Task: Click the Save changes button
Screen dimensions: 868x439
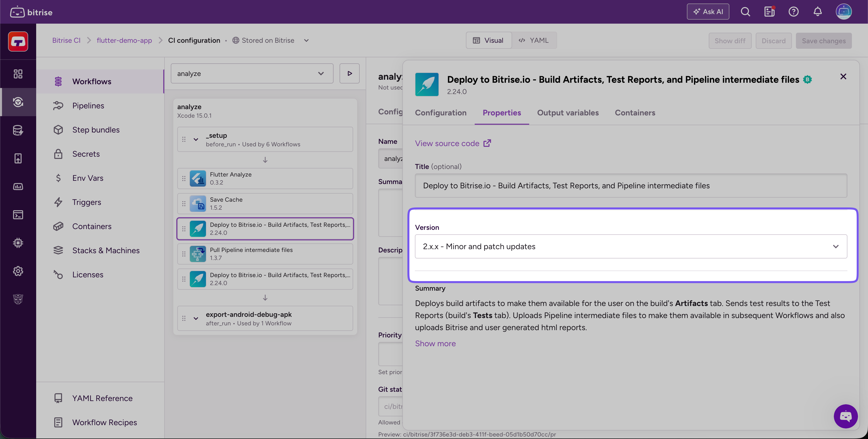Action: [824, 41]
